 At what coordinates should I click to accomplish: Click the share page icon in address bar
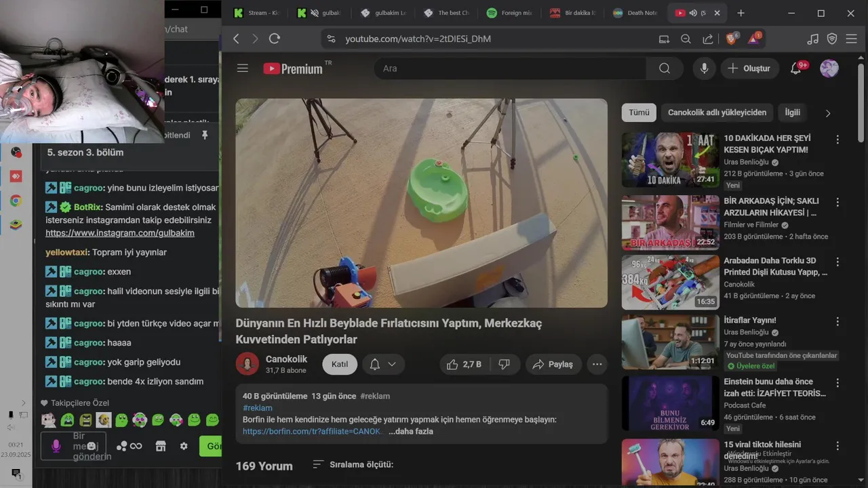tap(707, 39)
